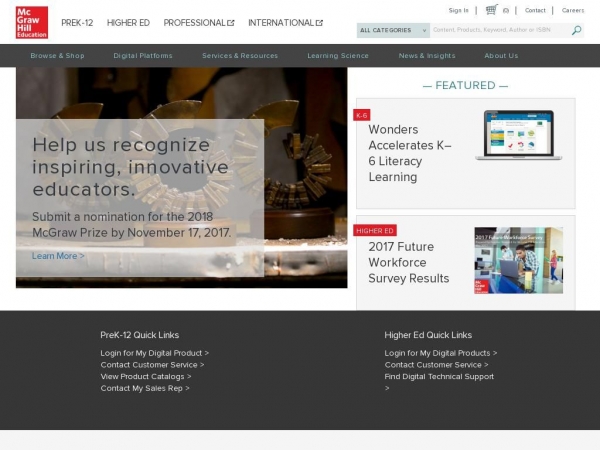Open the Services & Resources menu

click(x=240, y=55)
